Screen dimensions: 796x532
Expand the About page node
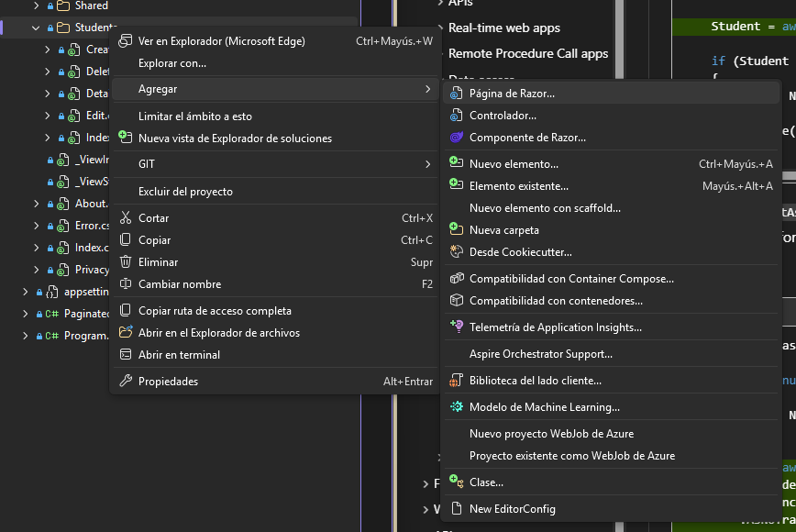[x=36, y=204]
